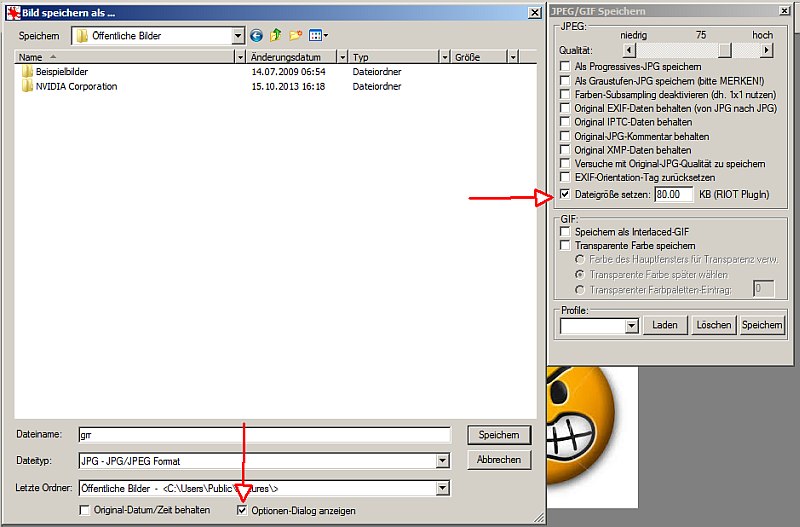Image resolution: width=800 pixels, height=527 pixels.
Task: Click into the Dateiname text field
Action: 262,435
